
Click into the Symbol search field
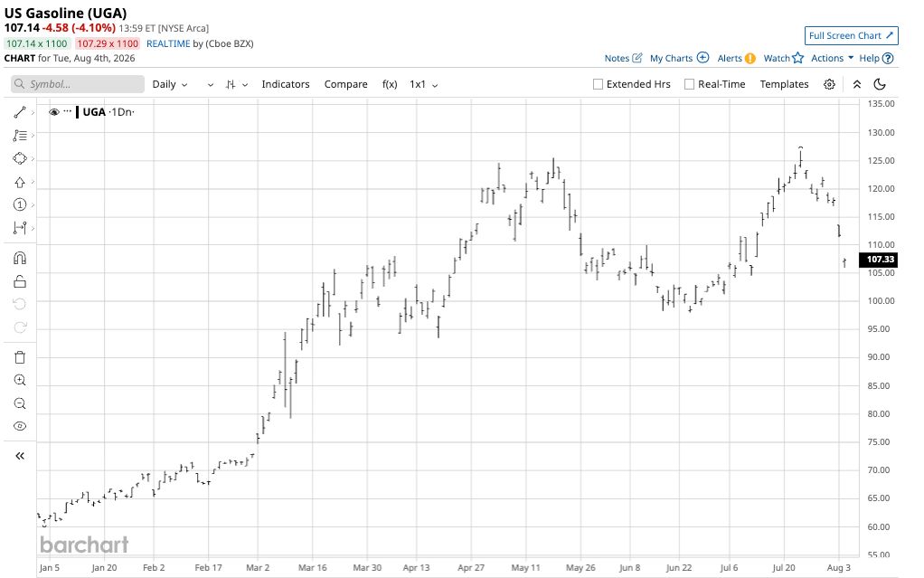click(x=77, y=84)
